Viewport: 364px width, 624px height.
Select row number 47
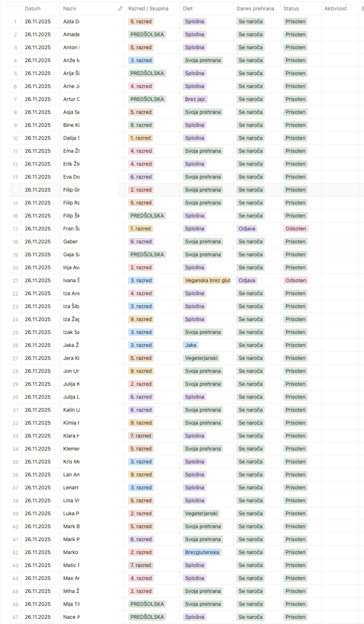[16, 617]
